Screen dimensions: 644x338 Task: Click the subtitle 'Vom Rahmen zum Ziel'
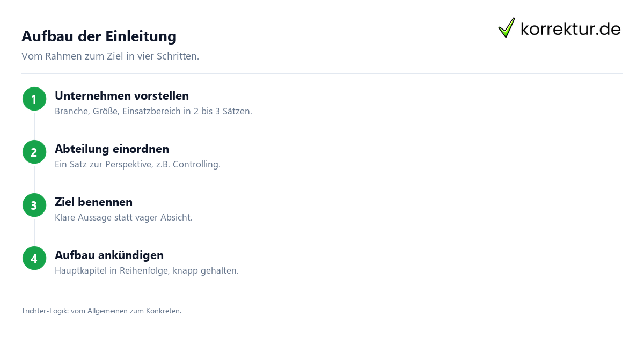[110, 56]
